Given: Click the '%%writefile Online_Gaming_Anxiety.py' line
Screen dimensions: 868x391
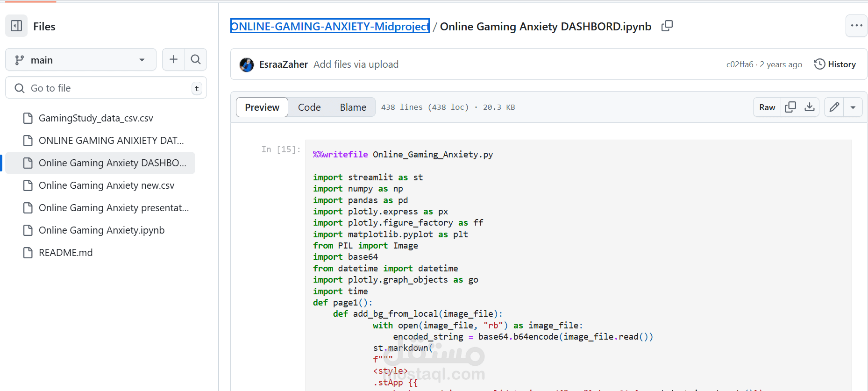Looking at the screenshot, I should 403,155.
